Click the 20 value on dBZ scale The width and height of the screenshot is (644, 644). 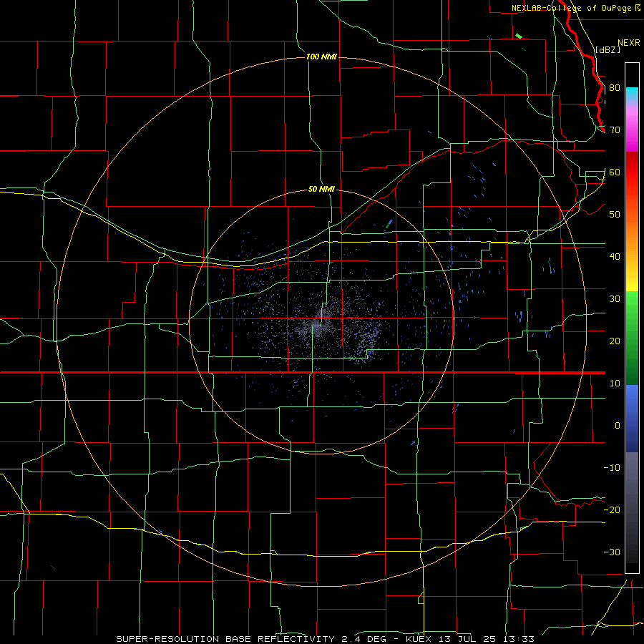click(x=615, y=341)
